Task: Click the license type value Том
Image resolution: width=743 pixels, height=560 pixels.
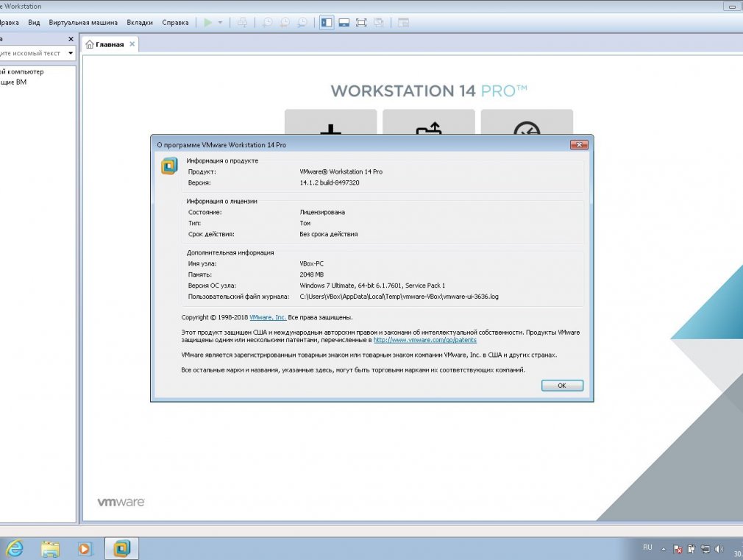Action: (x=305, y=223)
